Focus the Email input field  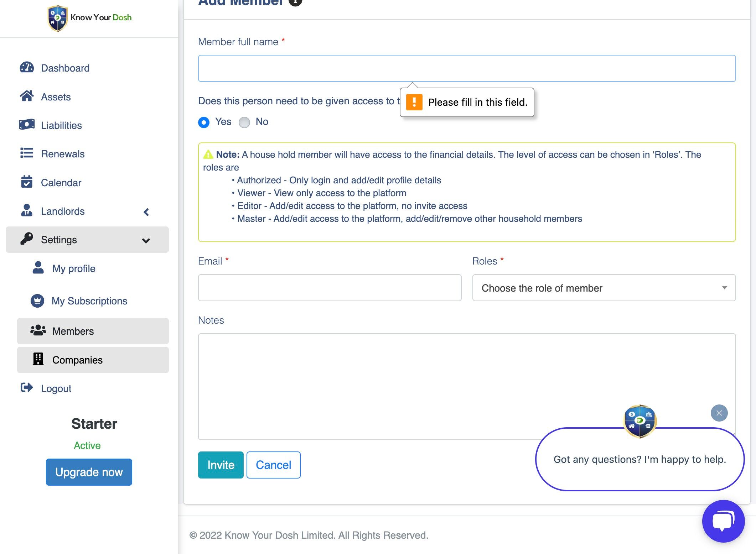[x=330, y=288]
